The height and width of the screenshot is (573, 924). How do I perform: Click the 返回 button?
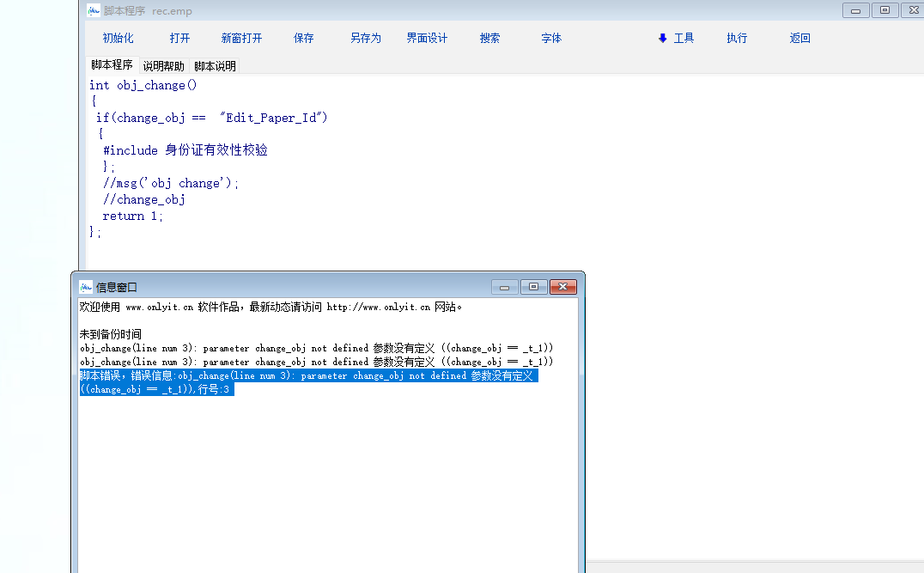coord(799,38)
